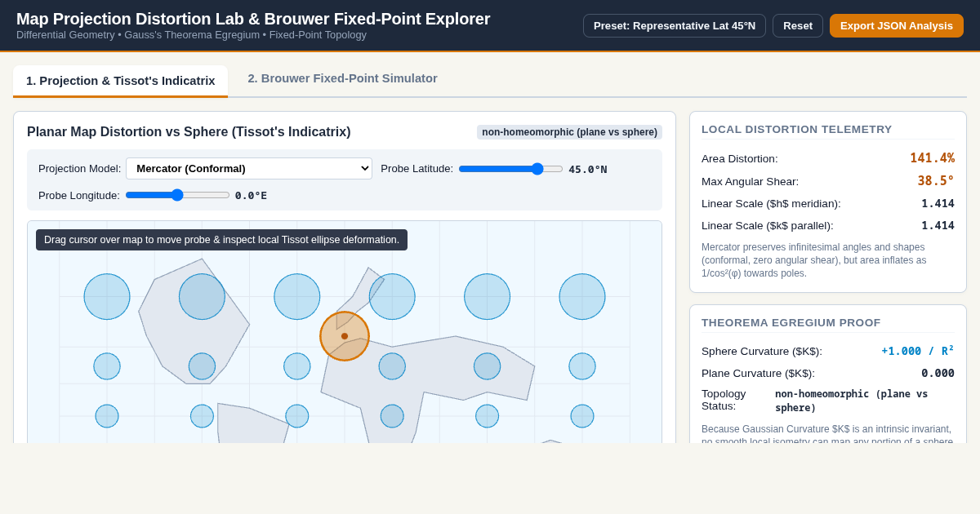Switch to Projection & Tissot's Indicatrix tab

click(x=121, y=81)
